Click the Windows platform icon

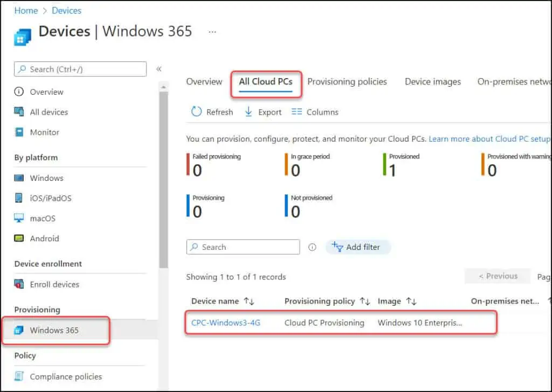(x=19, y=178)
